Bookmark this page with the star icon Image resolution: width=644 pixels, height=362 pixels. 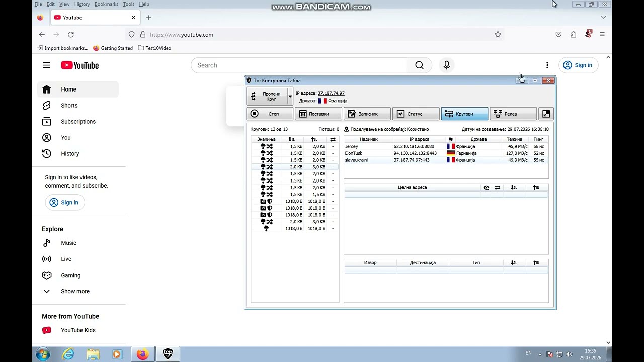tap(498, 35)
